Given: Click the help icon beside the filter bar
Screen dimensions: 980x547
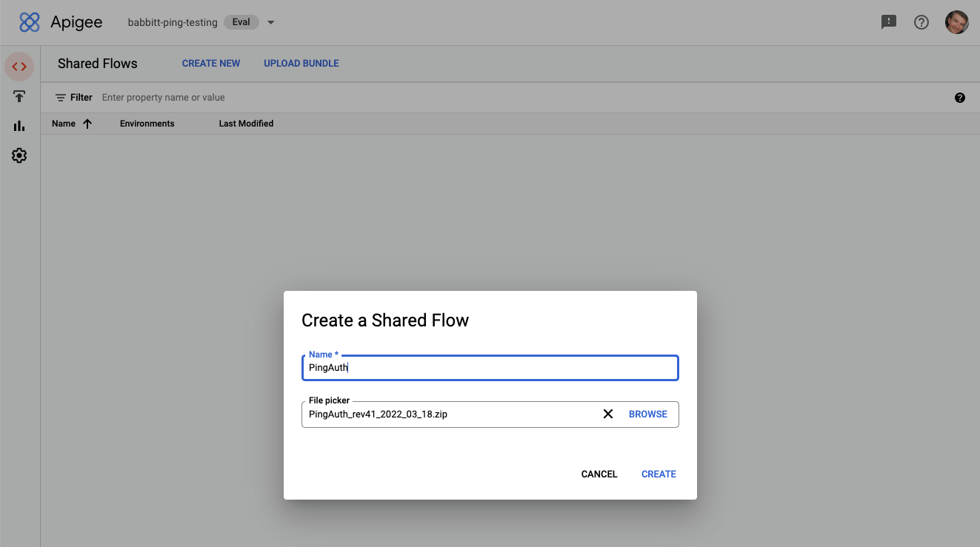Looking at the screenshot, I should pos(959,97).
